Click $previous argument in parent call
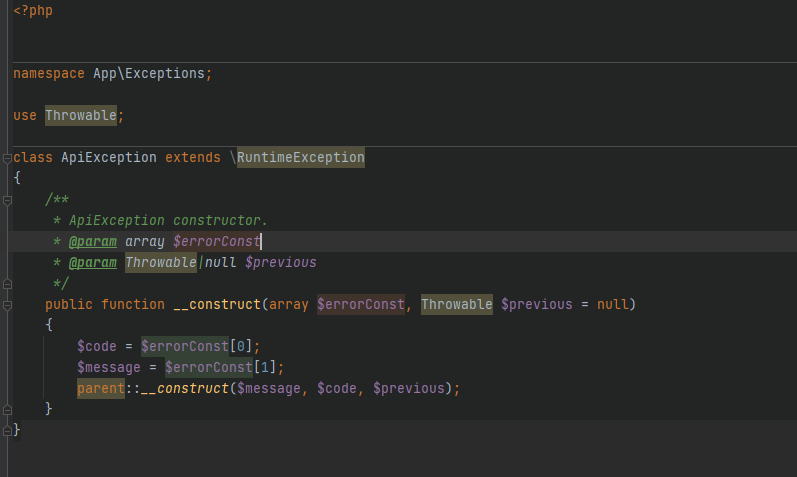 (x=409, y=389)
